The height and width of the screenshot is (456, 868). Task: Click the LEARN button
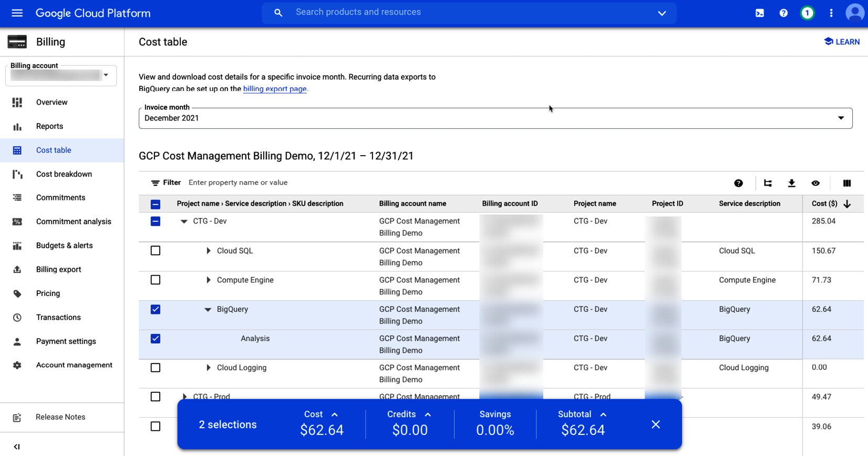(842, 42)
